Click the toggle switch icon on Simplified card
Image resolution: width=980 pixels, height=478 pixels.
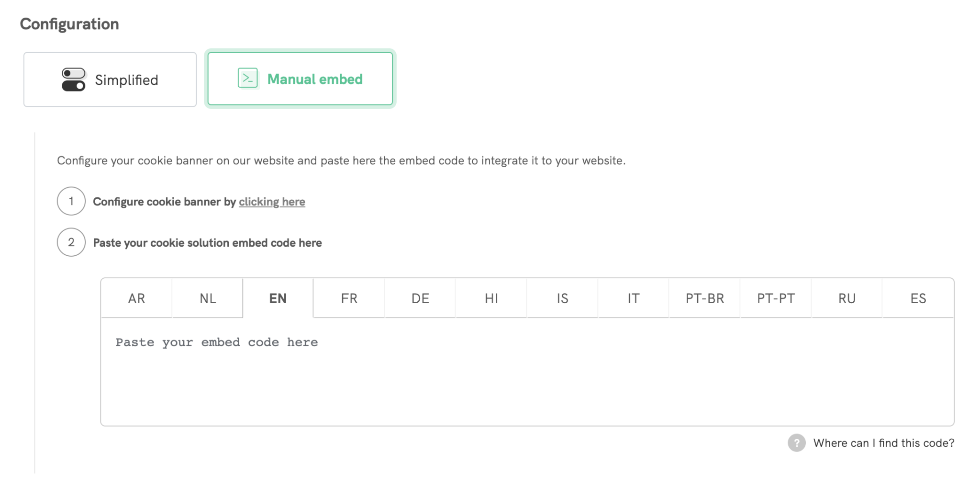(73, 79)
